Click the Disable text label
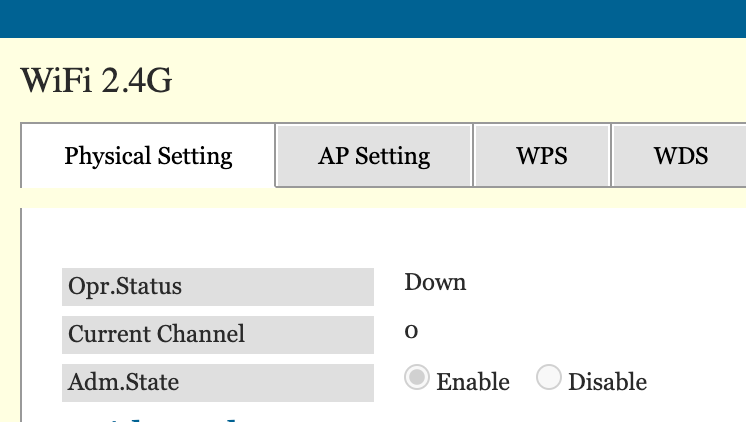Image resolution: width=746 pixels, height=422 pixels. [x=607, y=382]
